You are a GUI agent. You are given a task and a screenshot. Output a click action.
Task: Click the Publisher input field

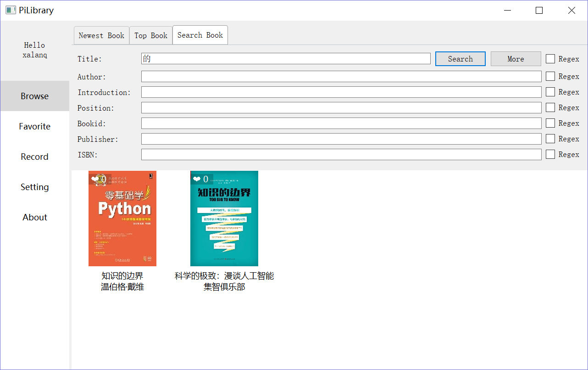[341, 139]
